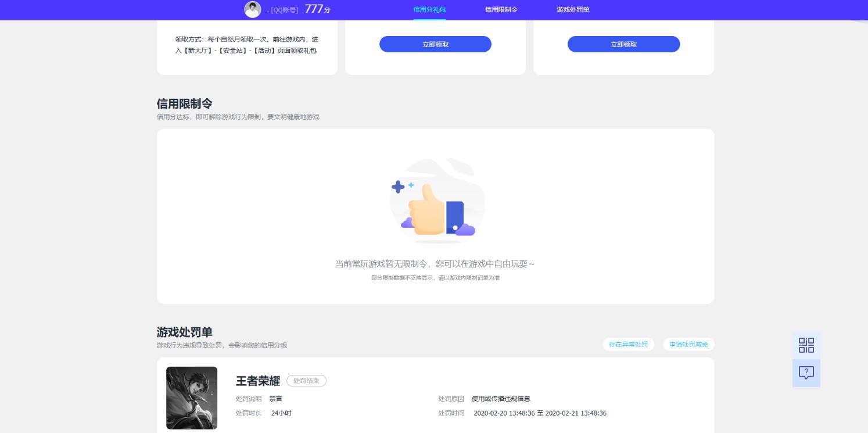
Task: Click the 王者荣耀 game title
Action: [x=258, y=381]
